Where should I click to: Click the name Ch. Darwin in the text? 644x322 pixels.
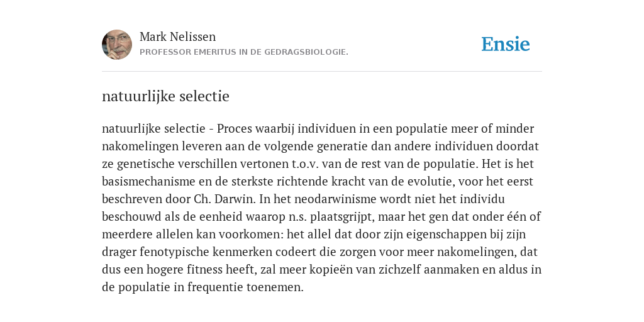225,199
